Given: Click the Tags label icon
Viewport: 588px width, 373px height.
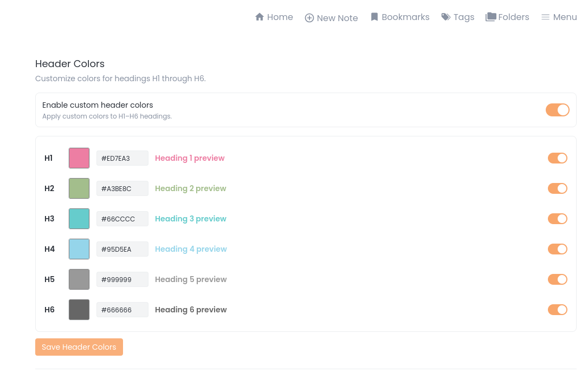Looking at the screenshot, I should [446, 17].
